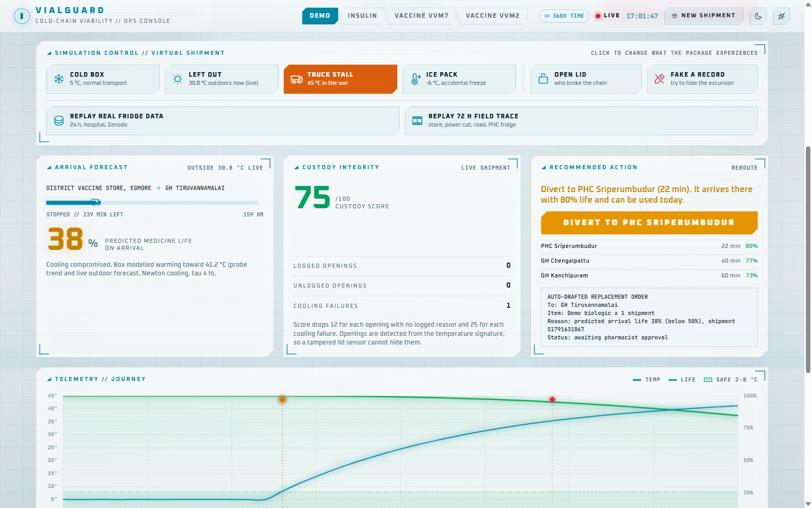
Task: Switch to the INSULIN tab
Action: 362,16
